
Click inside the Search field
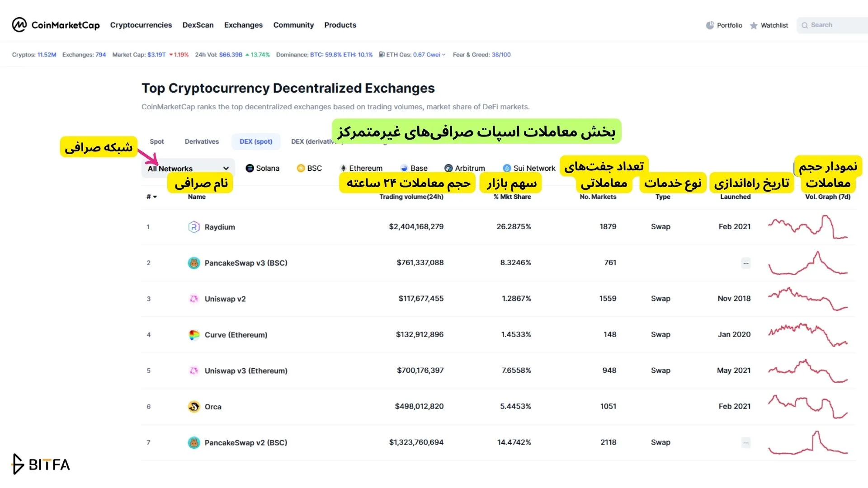point(832,25)
